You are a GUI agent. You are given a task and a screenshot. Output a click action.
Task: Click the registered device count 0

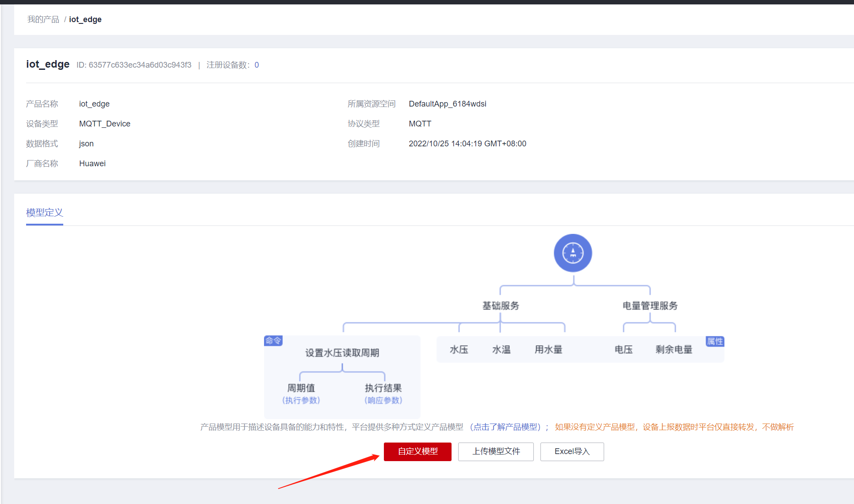click(257, 65)
